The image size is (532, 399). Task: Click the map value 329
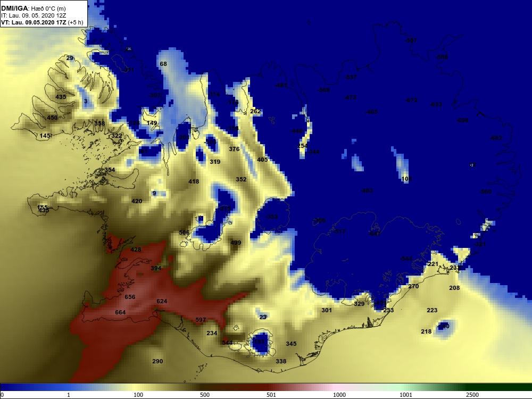coord(359,304)
